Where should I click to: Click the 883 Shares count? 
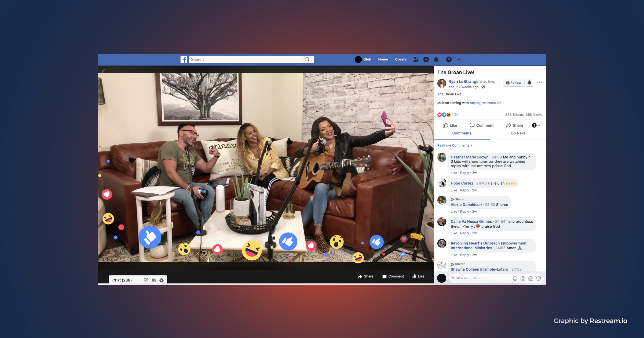point(514,115)
